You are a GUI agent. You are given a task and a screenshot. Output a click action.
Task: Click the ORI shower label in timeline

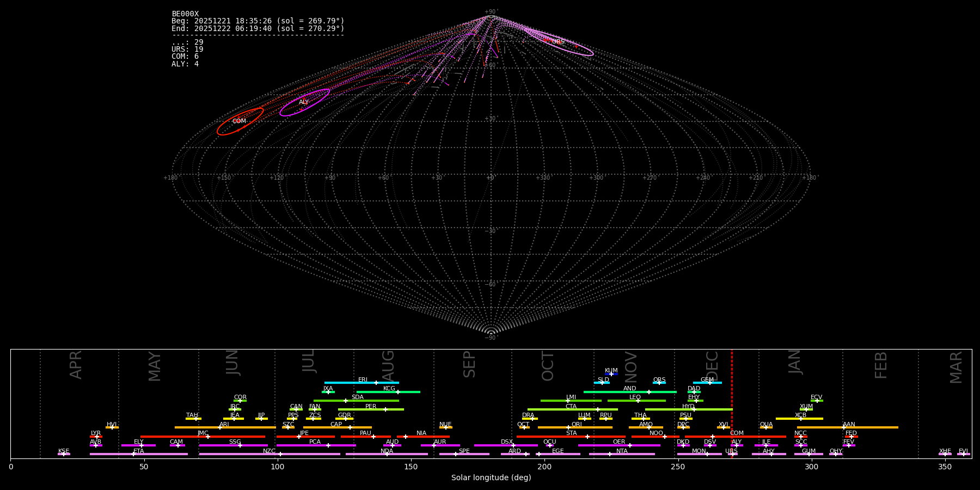point(577,425)
